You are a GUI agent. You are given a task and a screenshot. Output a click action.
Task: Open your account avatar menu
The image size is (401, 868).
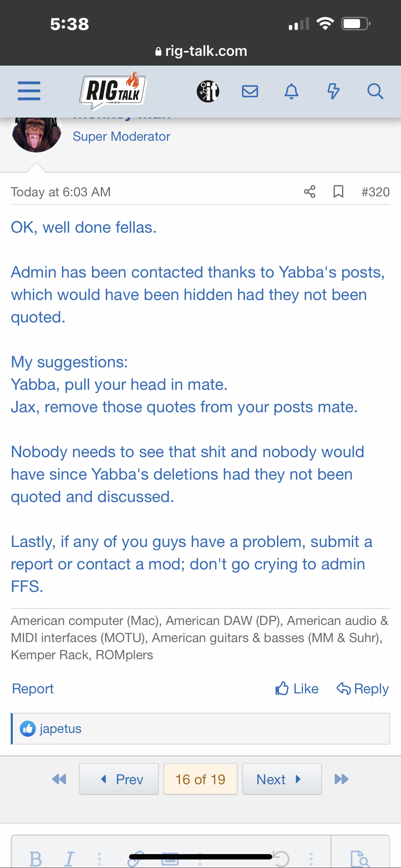(208, 91)
